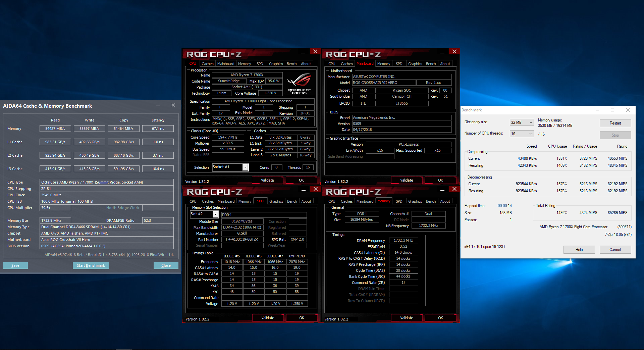
Task: Open Help in the 7-Zip benchmark window
Action: click(x=579, y=249)
